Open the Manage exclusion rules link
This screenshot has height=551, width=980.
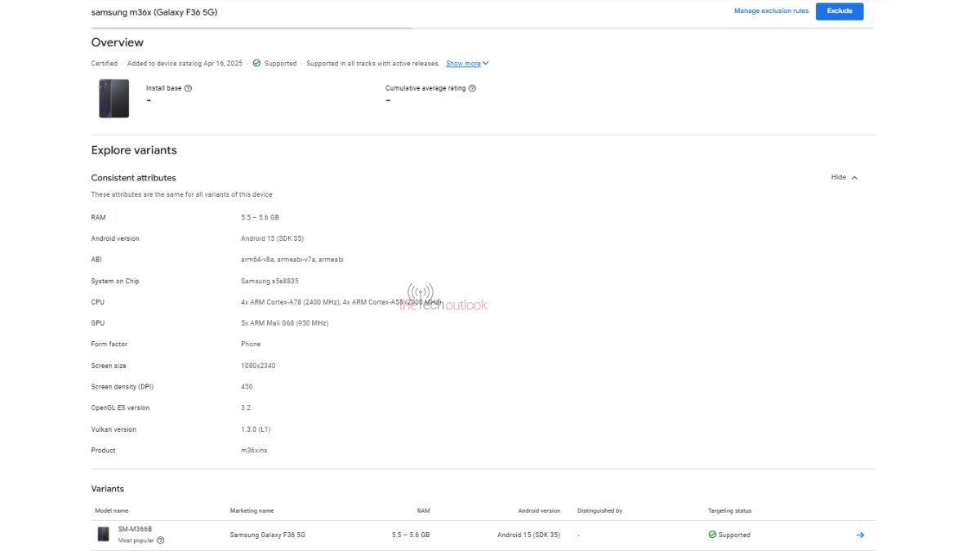coord(771,11)
